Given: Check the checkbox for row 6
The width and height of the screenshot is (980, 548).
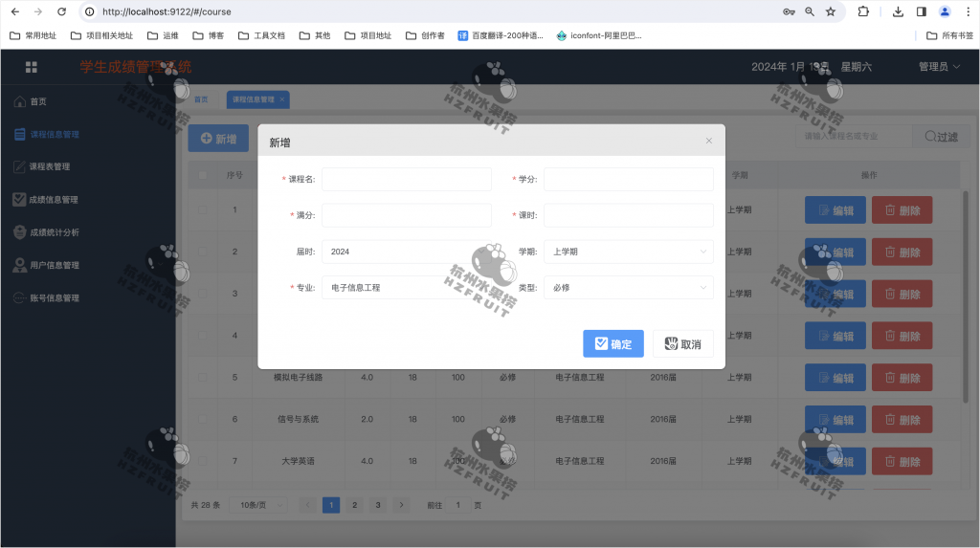Looking at the screenshot, I should pyautogui.click(x=203, y=419).
